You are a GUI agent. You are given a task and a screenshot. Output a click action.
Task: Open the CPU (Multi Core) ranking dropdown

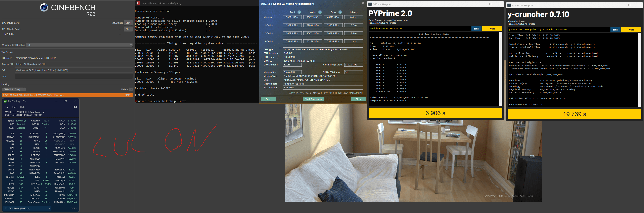[x=14, y=89]
